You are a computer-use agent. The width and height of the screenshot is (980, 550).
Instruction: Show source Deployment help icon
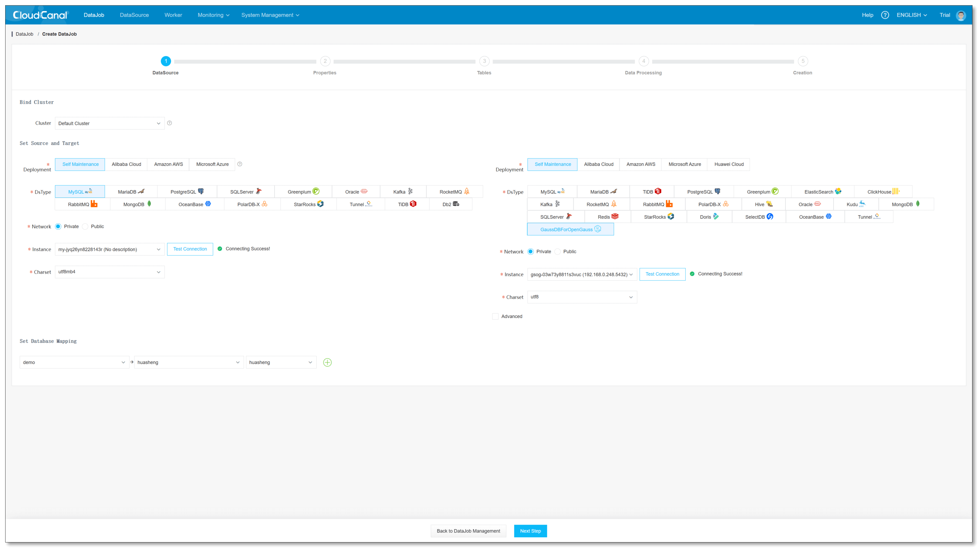coord(240,164)
